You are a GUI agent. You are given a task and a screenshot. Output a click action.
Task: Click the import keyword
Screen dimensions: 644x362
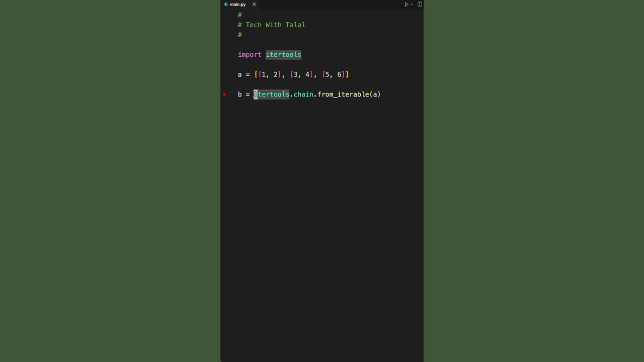pos(250,55)
